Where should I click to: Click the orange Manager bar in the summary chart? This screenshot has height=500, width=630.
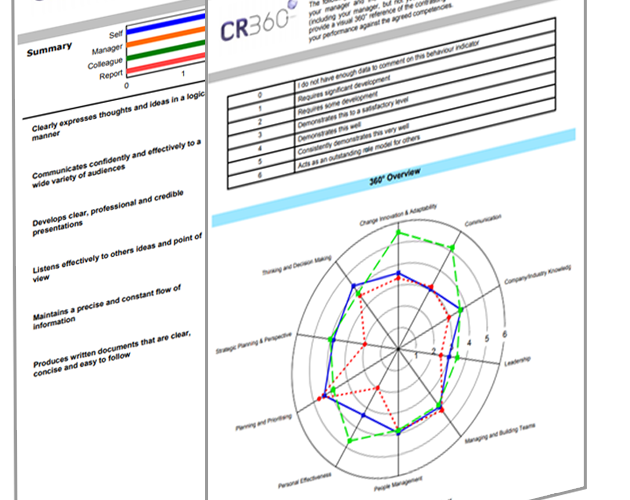[166, 37]
